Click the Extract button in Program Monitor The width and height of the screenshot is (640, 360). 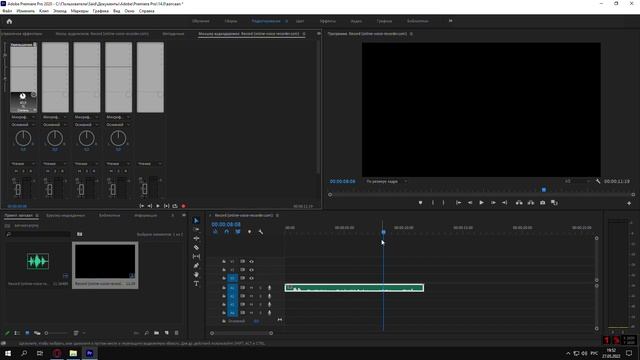[531, 203]
